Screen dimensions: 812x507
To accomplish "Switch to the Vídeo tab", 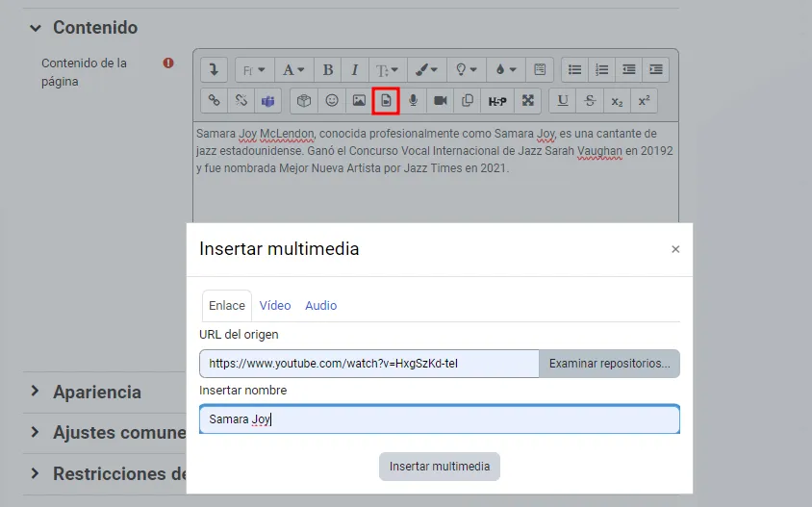I will click(275, 305).
